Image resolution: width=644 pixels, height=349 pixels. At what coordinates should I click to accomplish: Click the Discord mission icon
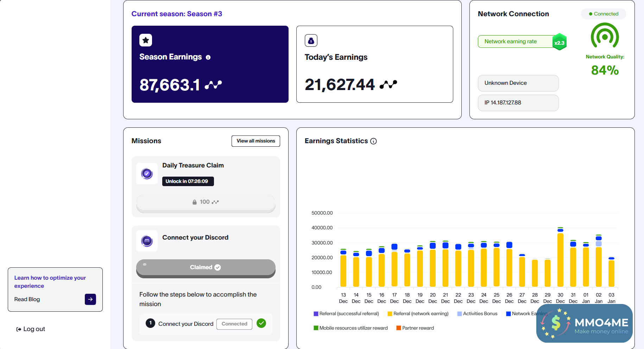pos(147,241)
